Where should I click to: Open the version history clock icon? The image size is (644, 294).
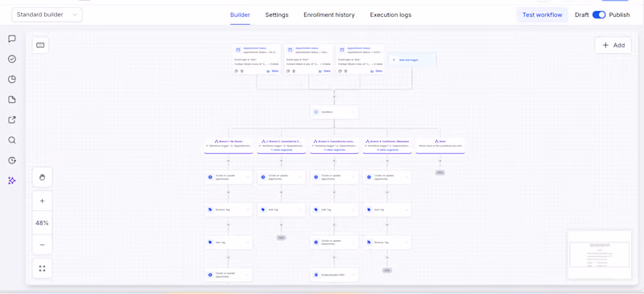point(12,160)
